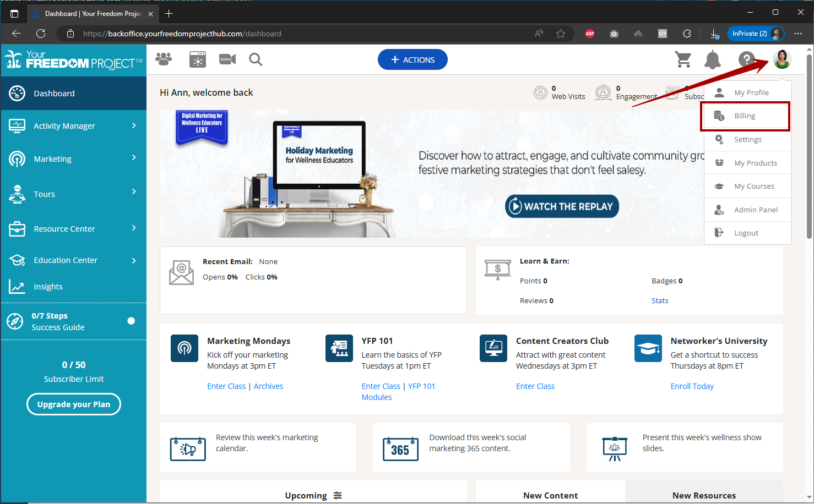Click the Learn & Earn dollar icon

pos(498,270)
